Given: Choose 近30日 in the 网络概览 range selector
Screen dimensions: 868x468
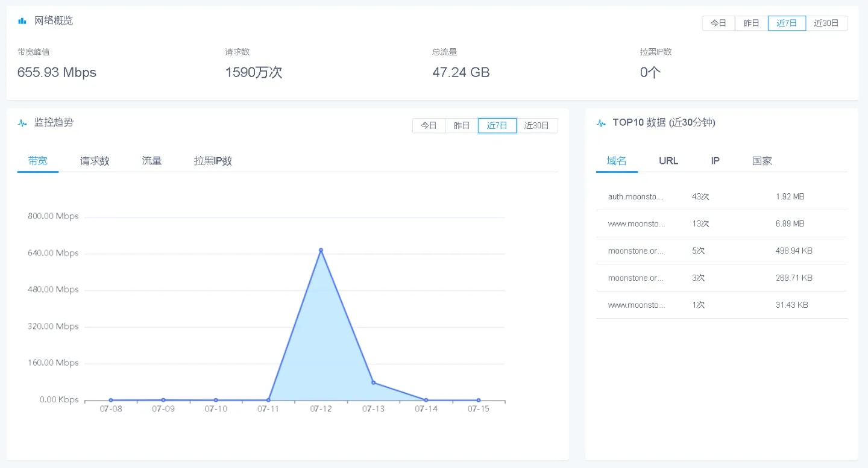Looking at the screenshot, I should click(x=826, y=23).
